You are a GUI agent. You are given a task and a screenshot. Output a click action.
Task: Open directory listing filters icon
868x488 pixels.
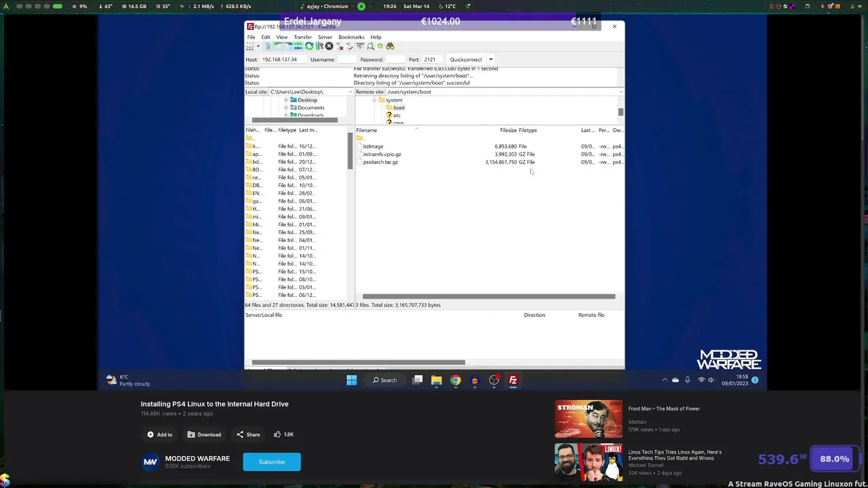point(360,46)
